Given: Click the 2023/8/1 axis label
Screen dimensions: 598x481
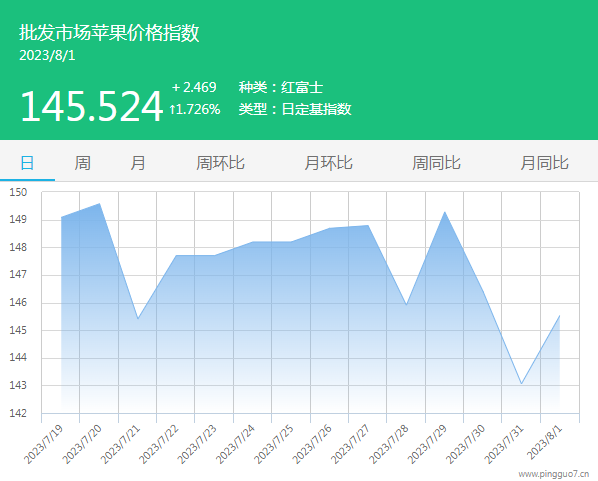Looking at the screenshot, I should click(x=544, y=442).
